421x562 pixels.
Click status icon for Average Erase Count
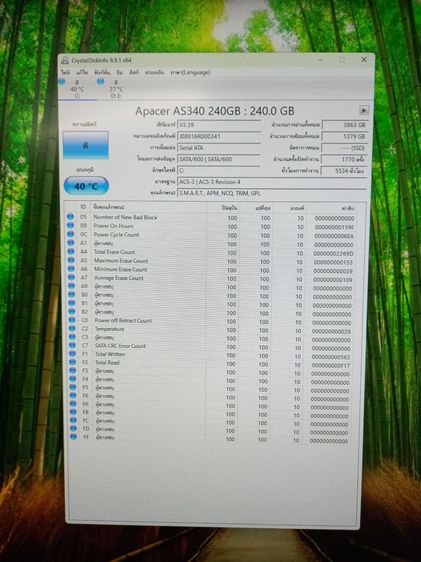[x=72, y=277]
